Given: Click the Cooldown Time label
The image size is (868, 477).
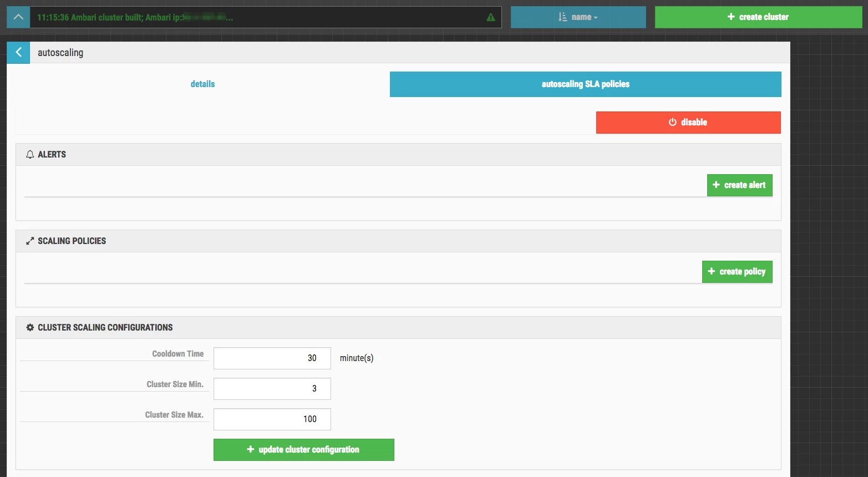Looking at the screenshot, I should [x=177, y=354].
